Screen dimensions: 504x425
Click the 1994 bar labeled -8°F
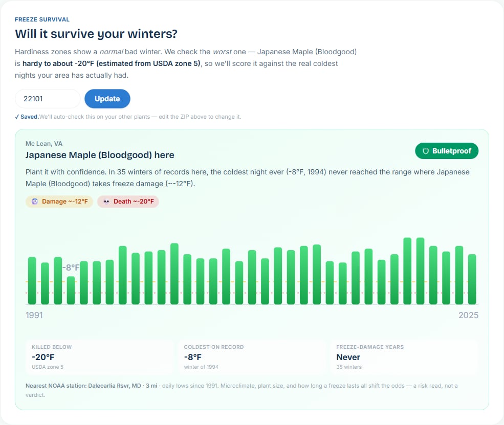tap(71, 290)
